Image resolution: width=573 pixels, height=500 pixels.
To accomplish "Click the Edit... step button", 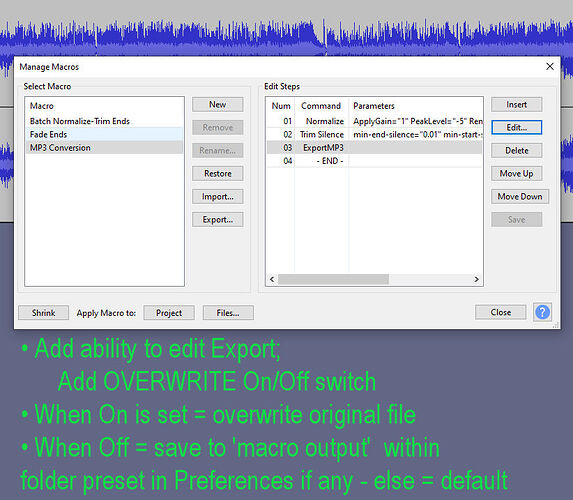I will (516, 128).
